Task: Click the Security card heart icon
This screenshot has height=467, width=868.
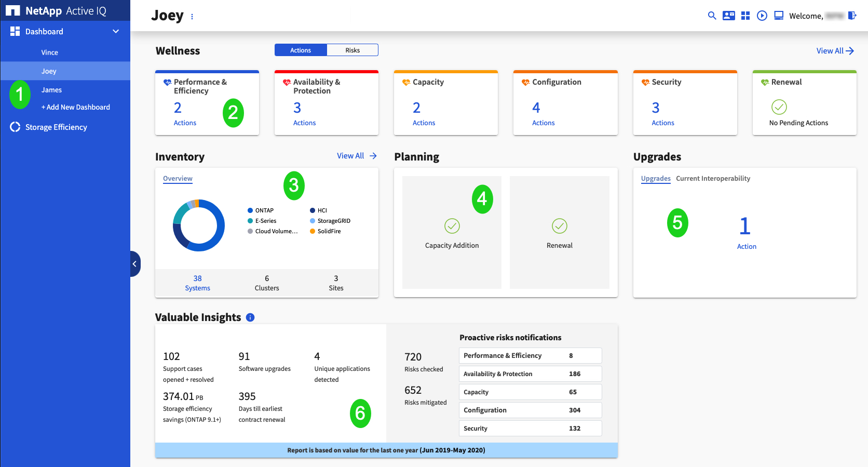Action: click(x=646, y=82)
